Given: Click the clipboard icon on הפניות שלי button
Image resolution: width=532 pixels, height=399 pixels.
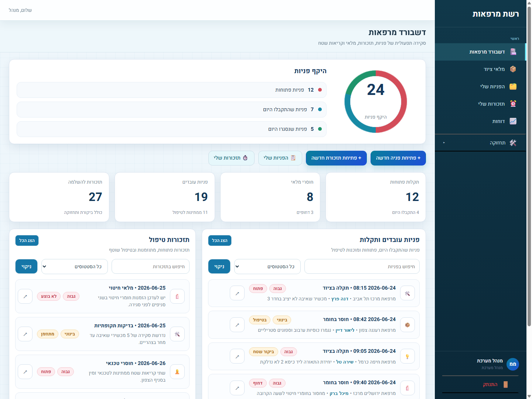Looking at the screenshot, I should (x=293, y=158).
